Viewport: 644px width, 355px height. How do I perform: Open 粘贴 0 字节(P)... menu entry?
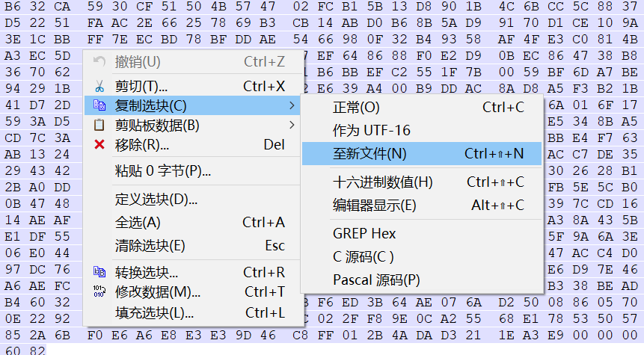(x=162, y=171)
